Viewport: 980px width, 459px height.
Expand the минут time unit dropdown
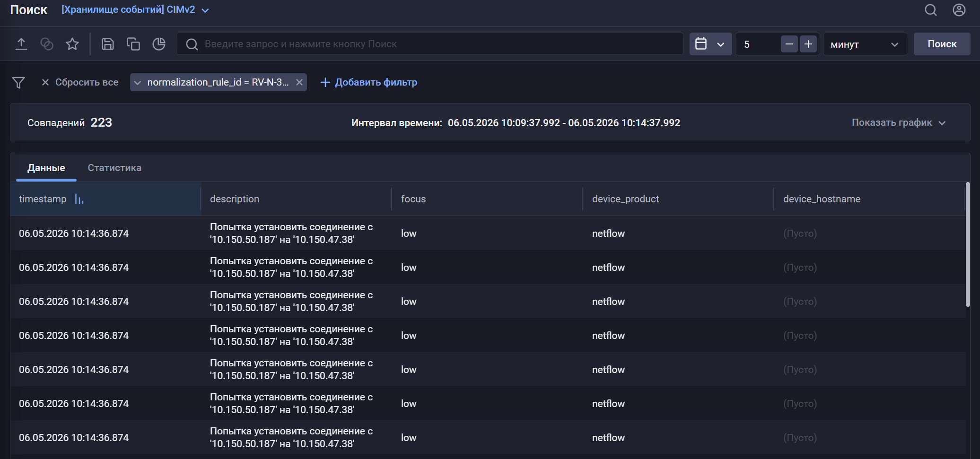tap(865, 44)
